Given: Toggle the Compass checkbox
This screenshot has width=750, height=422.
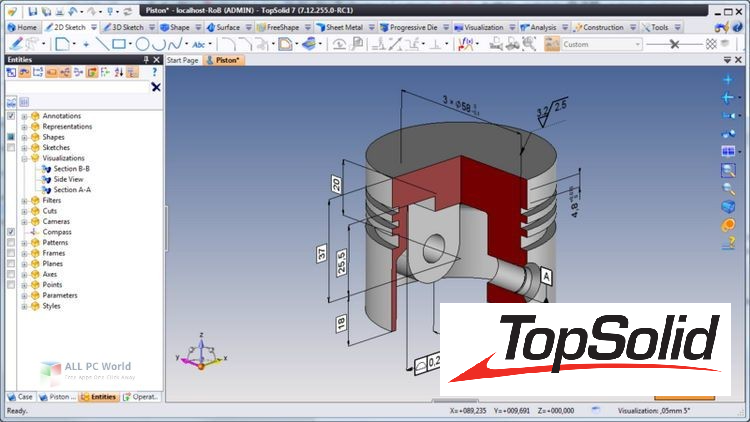Looking at the screenshot, I should [11, 232].
